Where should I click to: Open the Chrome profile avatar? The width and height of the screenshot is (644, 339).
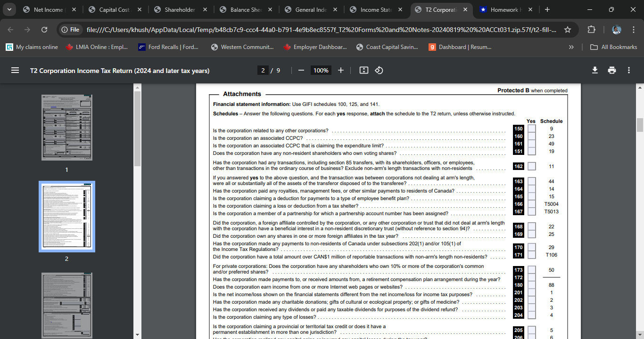pos(617,30)
